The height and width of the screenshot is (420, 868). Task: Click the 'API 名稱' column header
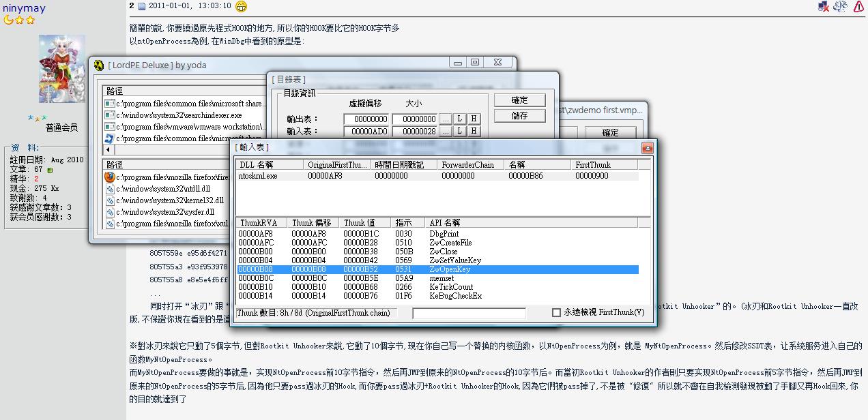[x=532, y=222]
